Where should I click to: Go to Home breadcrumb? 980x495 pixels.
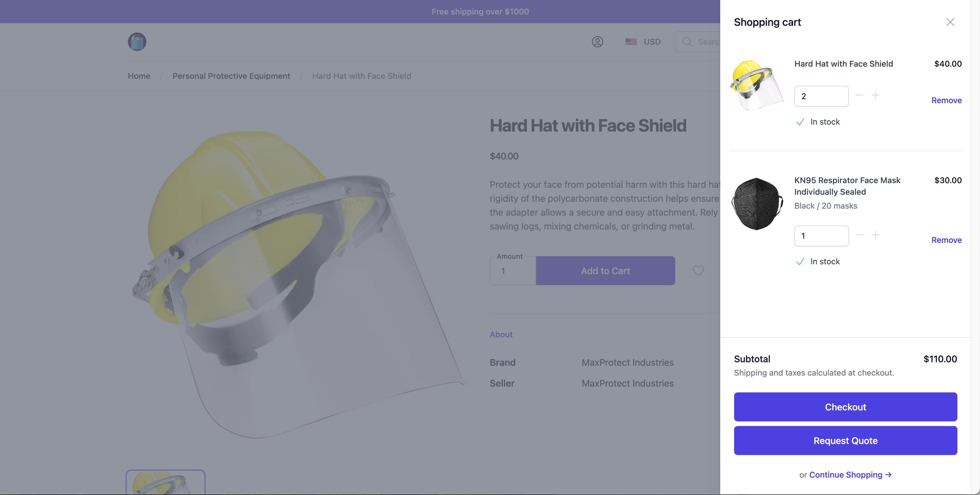coord(139,76)
